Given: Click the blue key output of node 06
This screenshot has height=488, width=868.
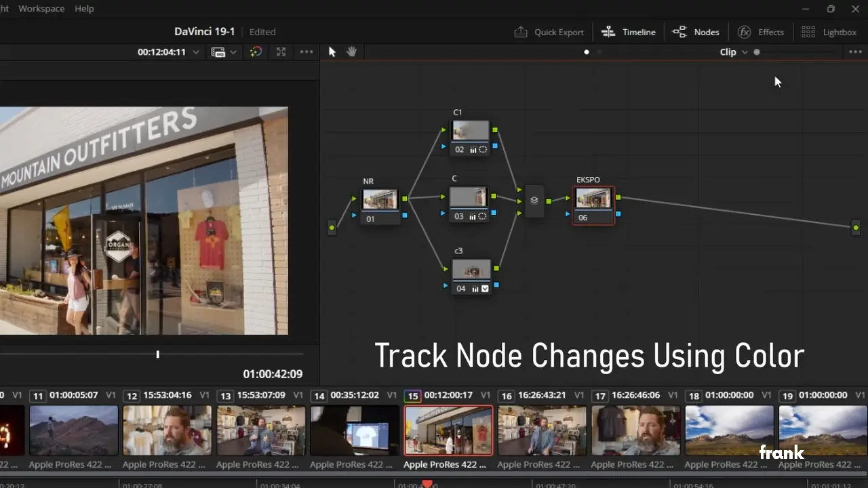Looking at the screenshot, I should click(x=618, y=214).
